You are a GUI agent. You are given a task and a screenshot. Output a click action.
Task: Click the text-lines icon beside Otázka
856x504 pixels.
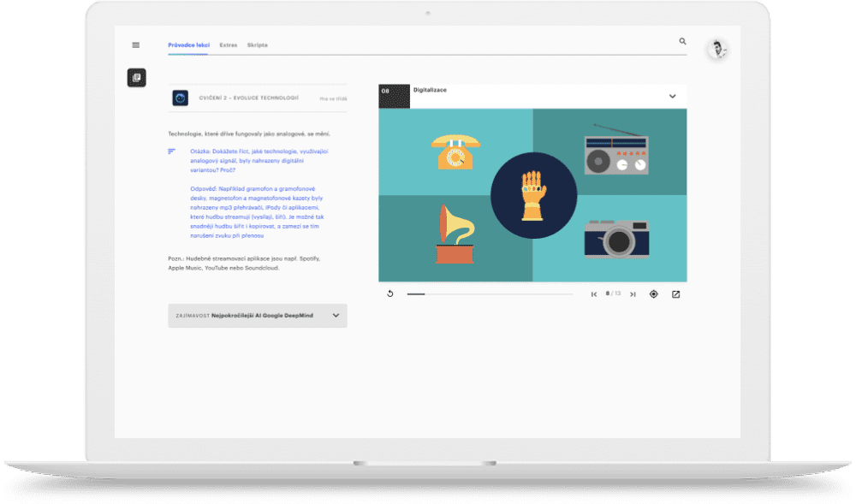click(x=172, y=151)
